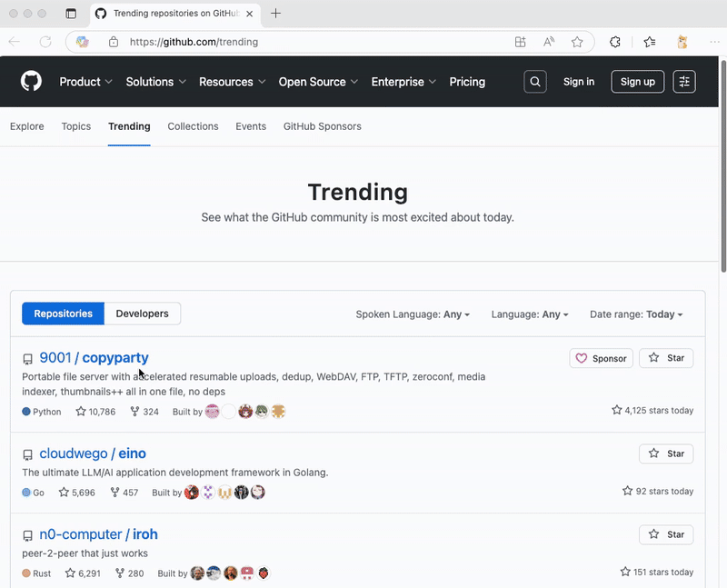Open the GitHub Sponsors tab

point(323,126)
